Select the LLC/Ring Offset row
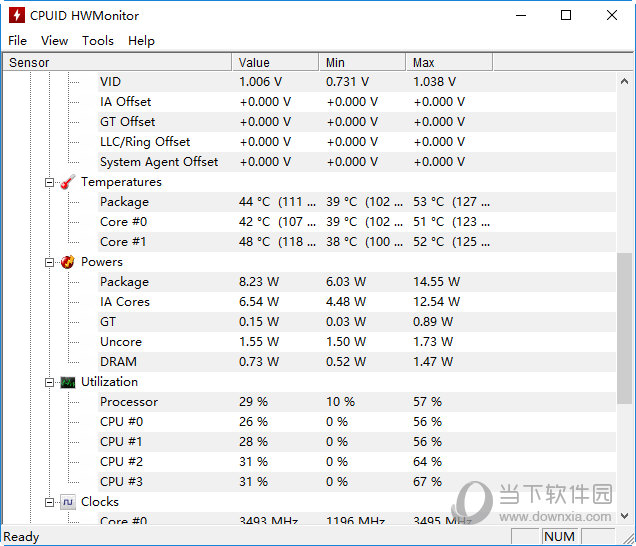This screenshot has height=546, width=636. (x=357, y=142)
